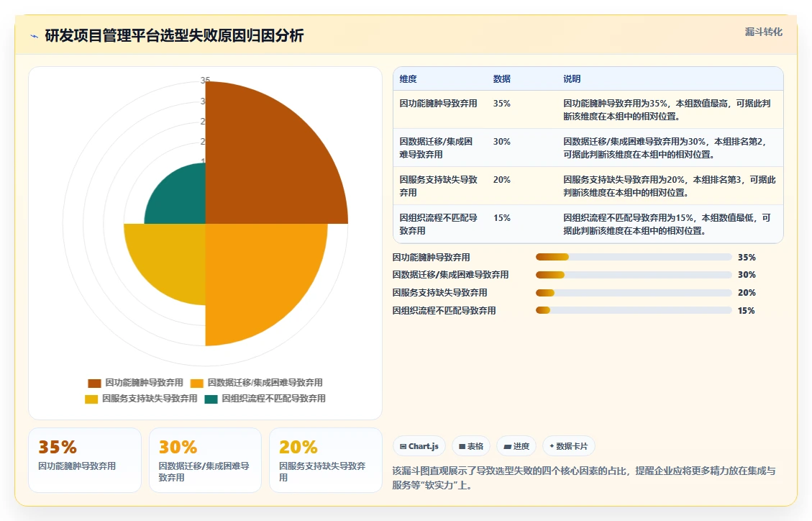This screenshot has width=812, height=521.
Task: Select the Chart.js tag
Action: (419, 446)
